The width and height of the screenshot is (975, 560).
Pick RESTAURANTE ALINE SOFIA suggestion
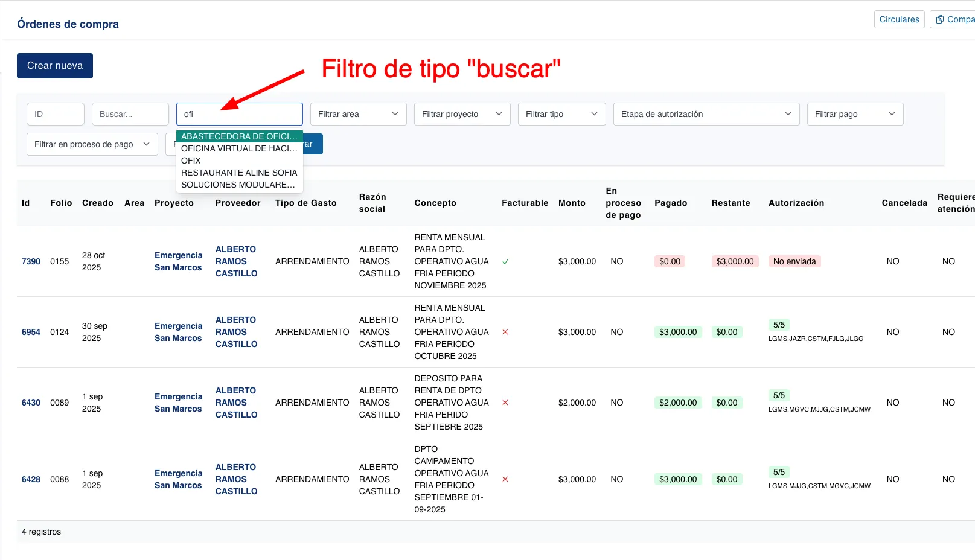coord(239,173)
